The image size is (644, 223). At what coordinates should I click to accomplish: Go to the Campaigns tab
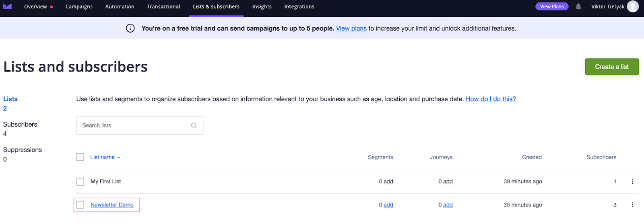pos(79,6)
